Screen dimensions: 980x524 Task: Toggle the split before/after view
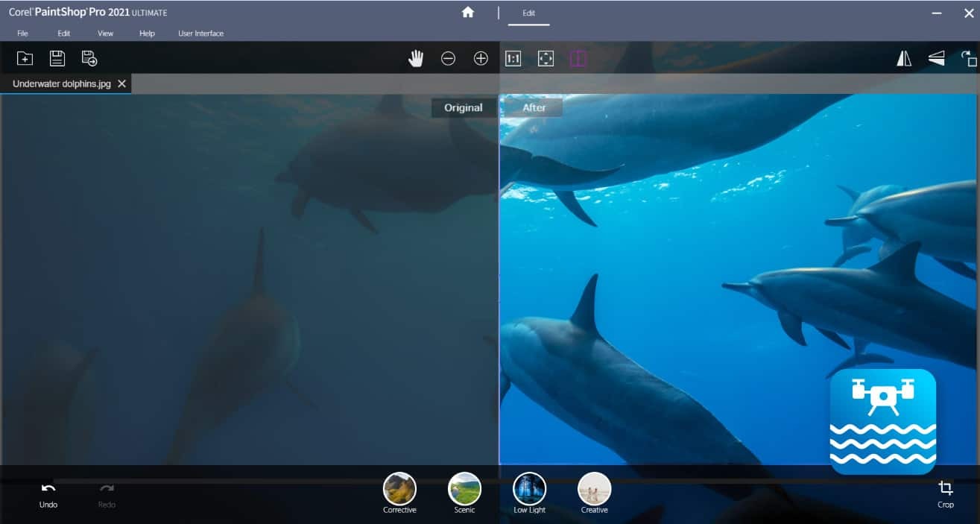click(578, 59)
